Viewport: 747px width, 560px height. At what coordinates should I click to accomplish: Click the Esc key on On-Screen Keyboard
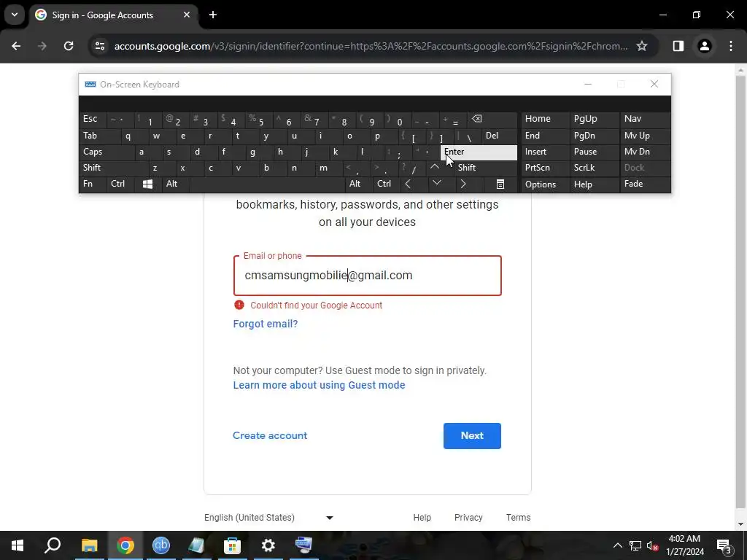93,119
